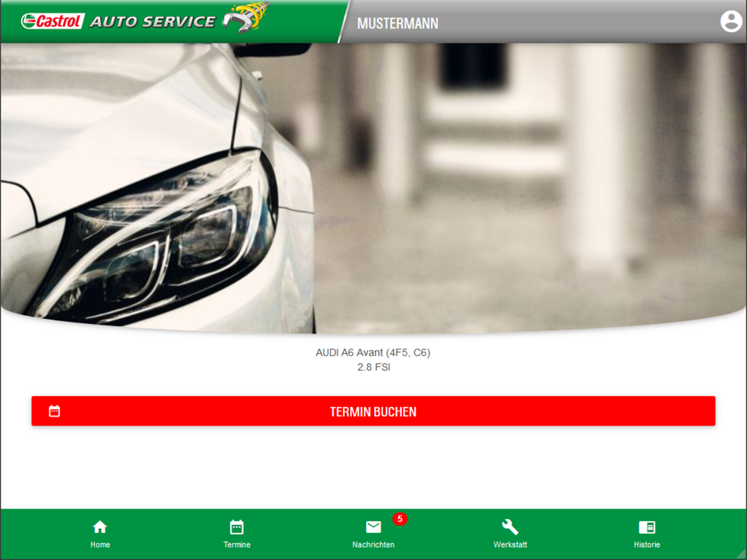Click the red 5 unread messages badge
The width and height of the screenshot is (747, 560).
click(400, 519)
